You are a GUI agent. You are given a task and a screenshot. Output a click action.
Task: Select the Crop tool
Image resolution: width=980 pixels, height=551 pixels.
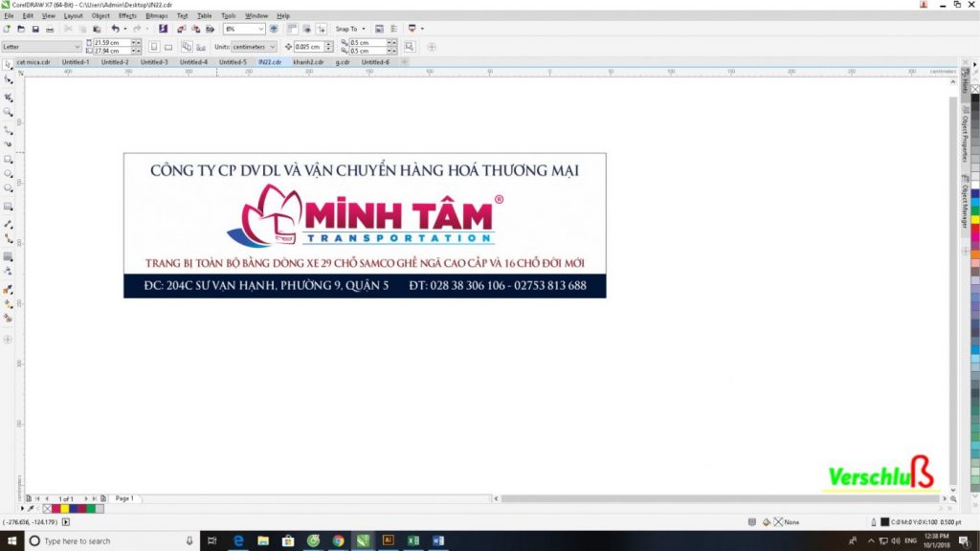8,98
